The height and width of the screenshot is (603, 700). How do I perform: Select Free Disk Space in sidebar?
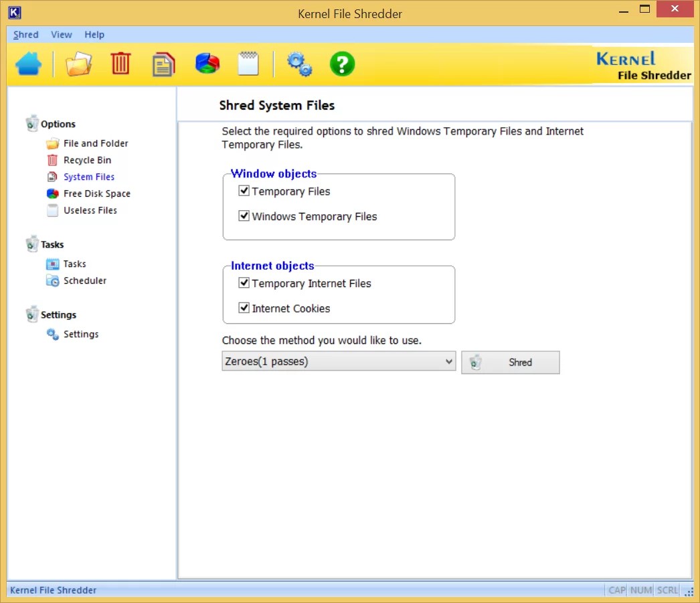pos(97,193)
